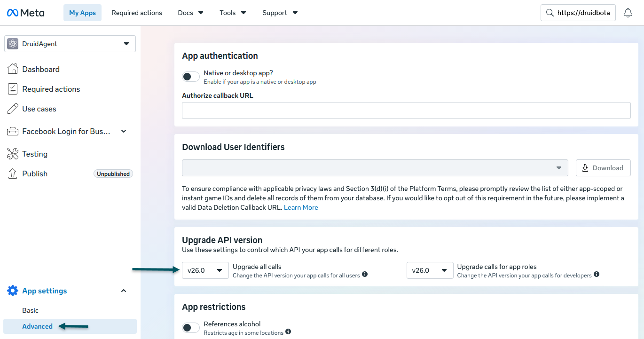Open Support dropdown menu
644x339 pixels.
pyautogui.click(x=280, y=13)
